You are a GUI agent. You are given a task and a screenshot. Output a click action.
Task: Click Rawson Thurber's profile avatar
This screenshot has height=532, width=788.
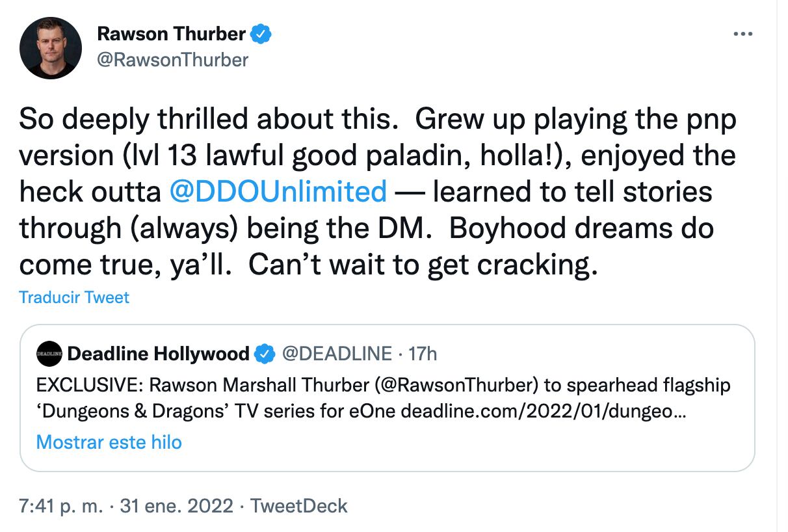[51, 48]
